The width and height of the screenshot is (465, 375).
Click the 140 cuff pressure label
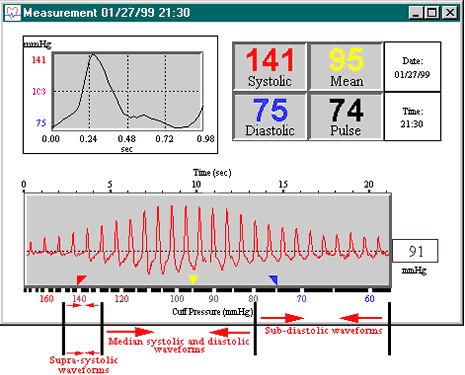(79, 299)
